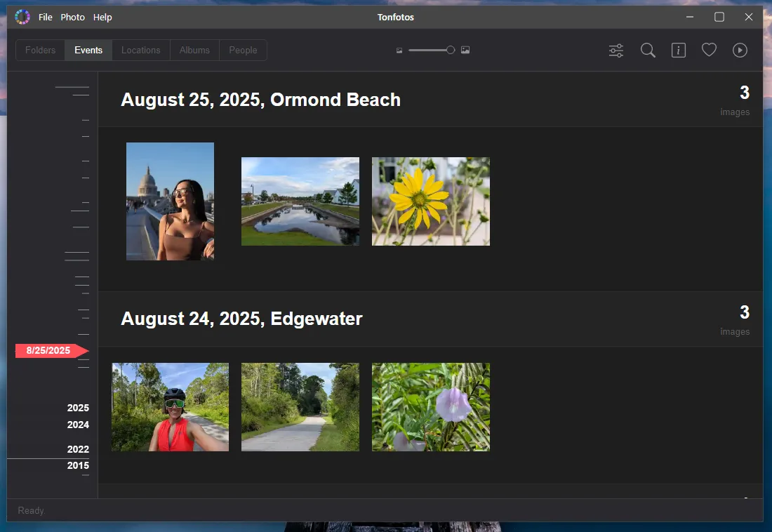Open the Photo menu
This screenshot has width=772, height=532.
point(72,17)
